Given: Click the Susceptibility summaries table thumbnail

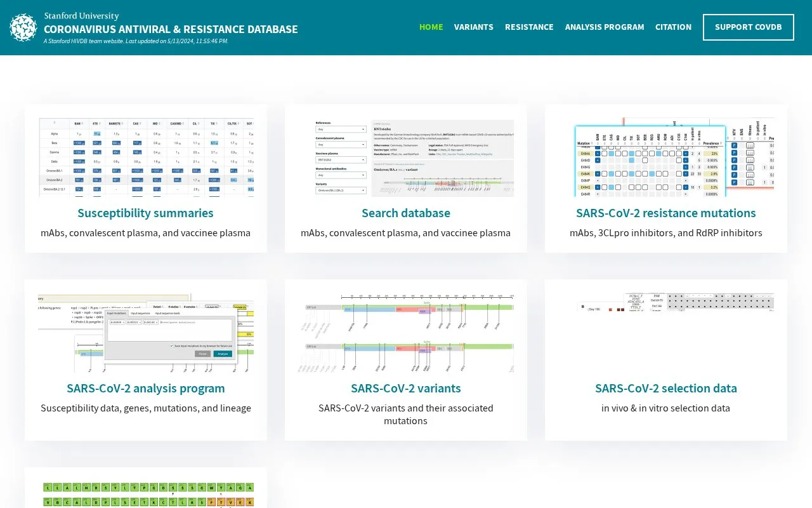Looking at the screenshot, I should coord(146,157).
